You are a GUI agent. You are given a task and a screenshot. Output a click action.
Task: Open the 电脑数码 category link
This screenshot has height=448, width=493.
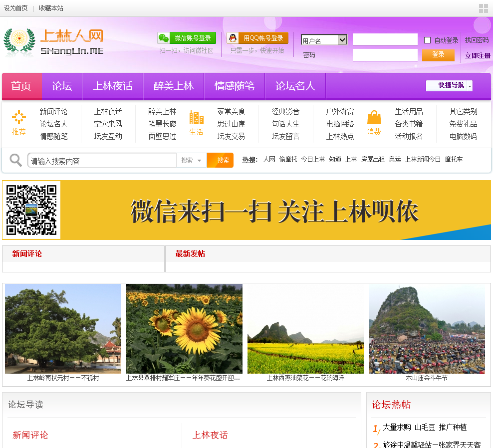pos(463,136)
